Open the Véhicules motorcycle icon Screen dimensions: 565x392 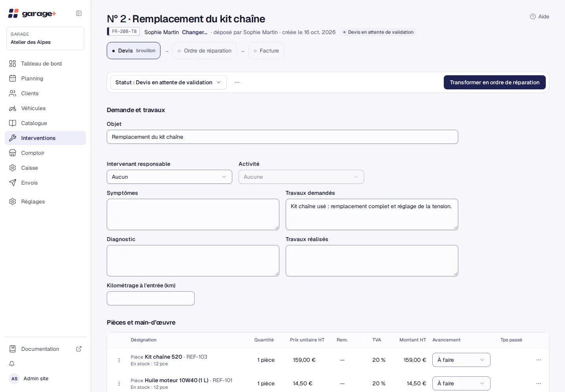point(13,108)
